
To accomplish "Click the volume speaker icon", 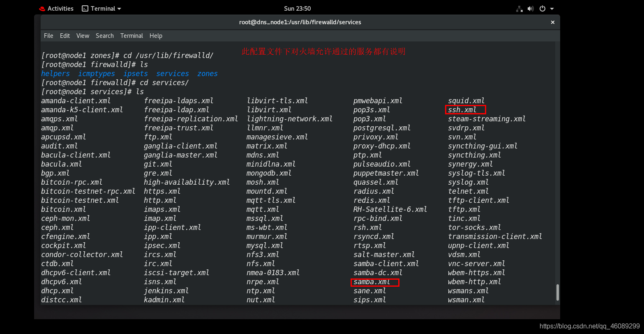I will pos(531,9).
